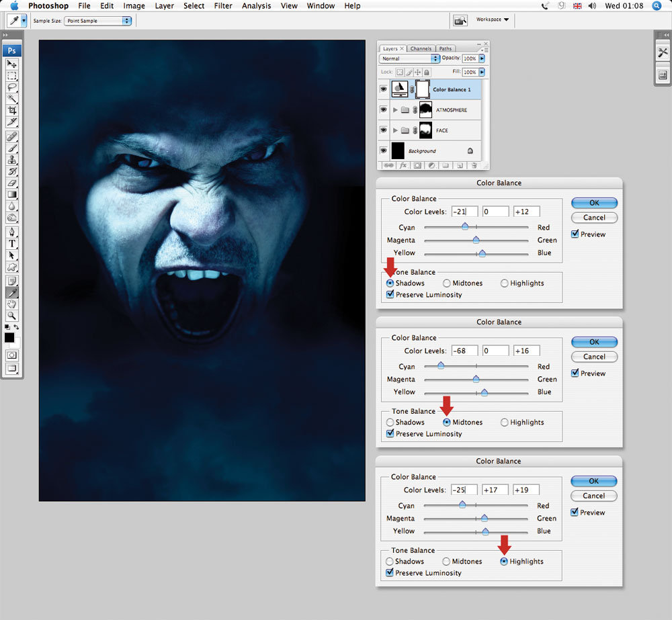The height and width of the screenshot is (620, 672).
Task: Select the Gradient tool
Action: click(12, 195)
